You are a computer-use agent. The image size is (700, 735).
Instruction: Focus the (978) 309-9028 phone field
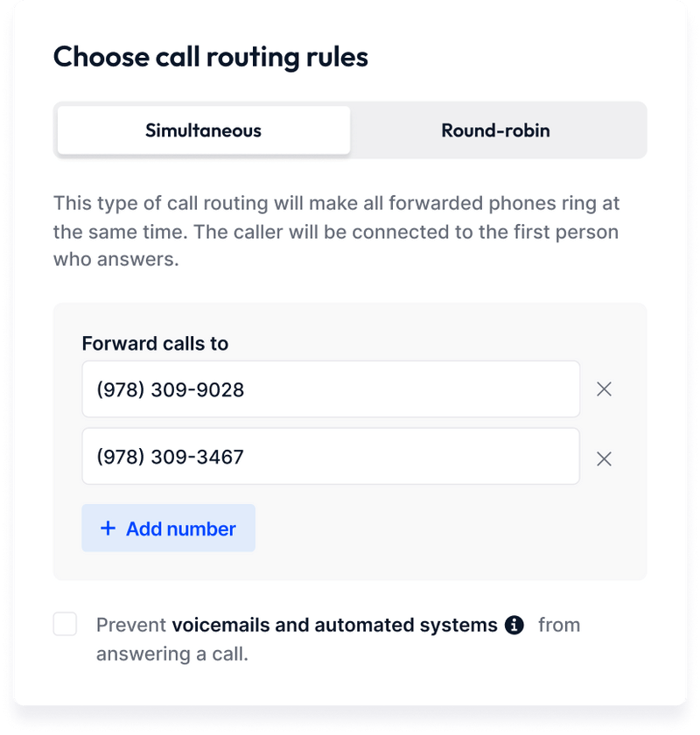pyautogui.click(x=331, y=389)
